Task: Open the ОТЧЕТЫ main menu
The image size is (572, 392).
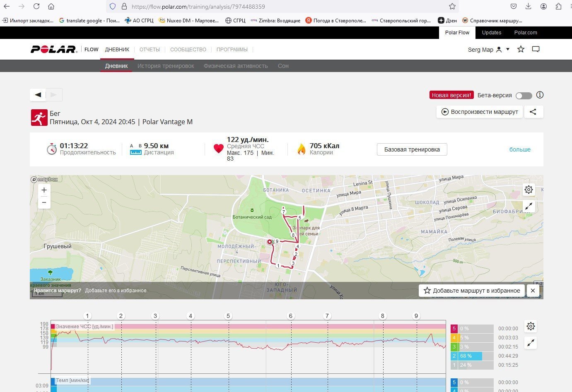Action: point(150,49)
